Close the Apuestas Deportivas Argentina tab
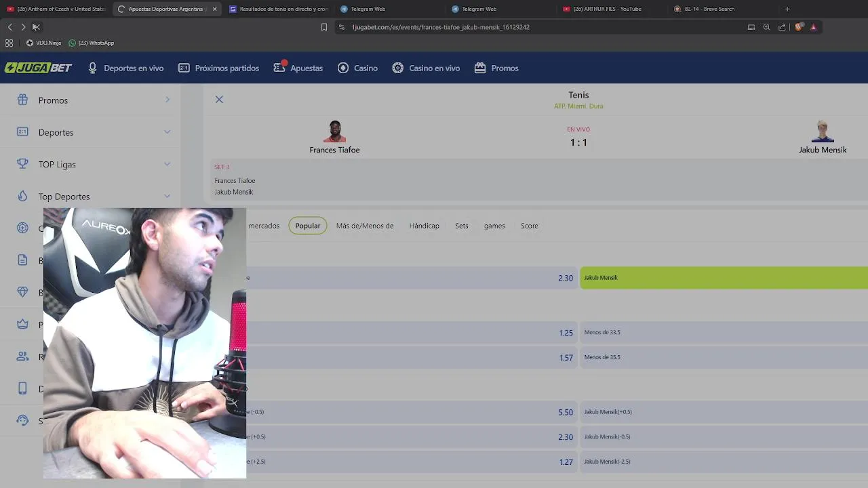This screenshot has height=488, width=868. point(214,9)
